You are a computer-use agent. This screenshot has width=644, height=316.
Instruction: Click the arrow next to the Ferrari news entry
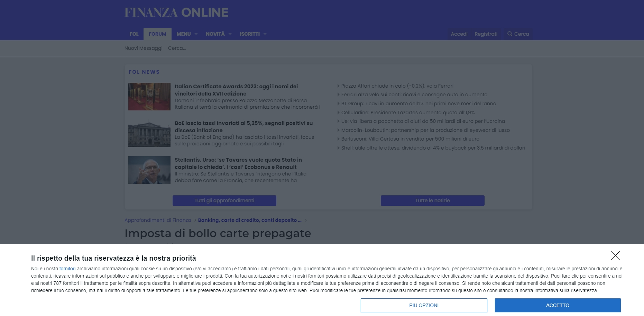coord(339,94)
